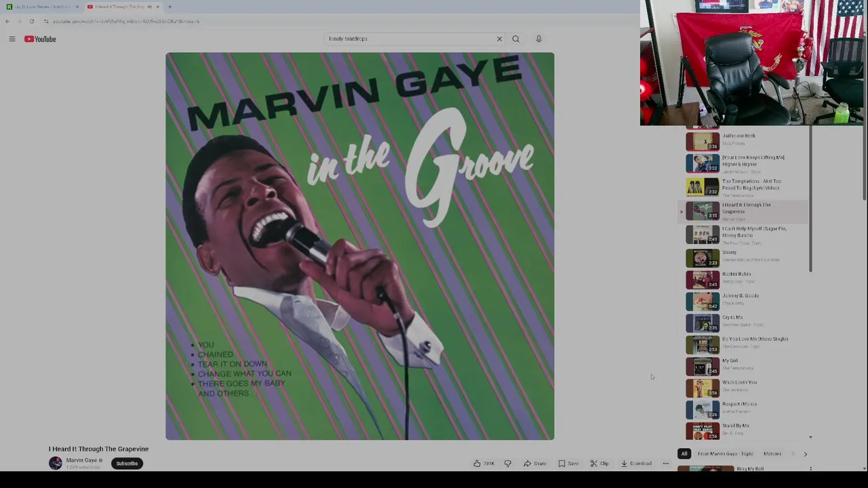Open the Marvin Gaye channel name link

tap(81, 460)
